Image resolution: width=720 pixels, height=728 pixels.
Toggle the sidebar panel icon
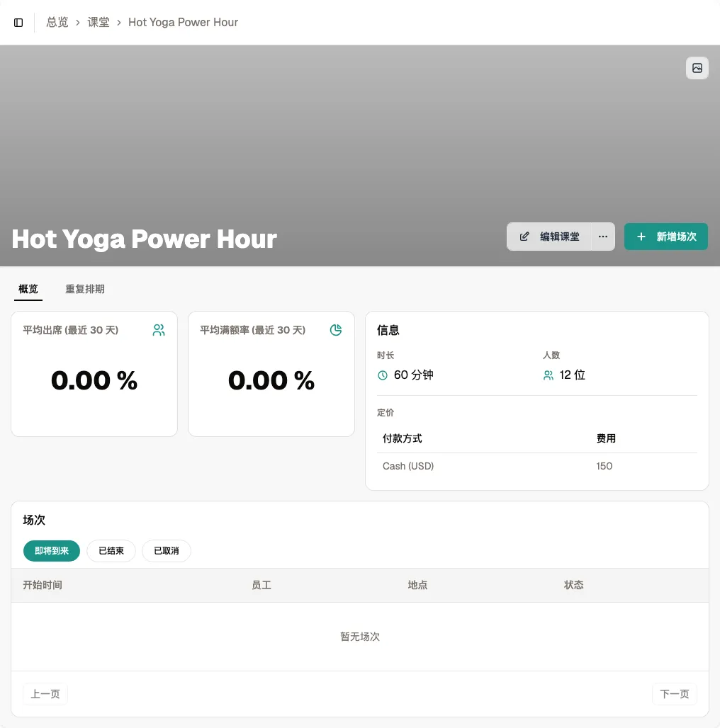[x=18, y=22]
